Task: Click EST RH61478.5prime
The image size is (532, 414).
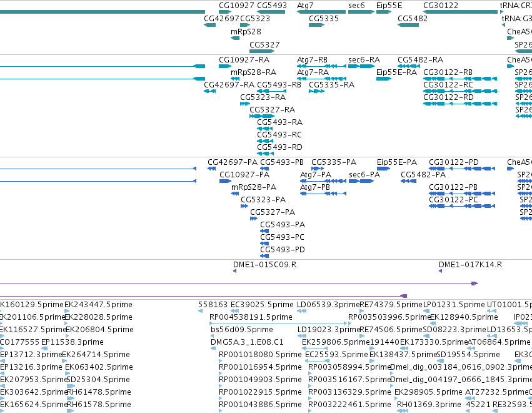Action: 71,398
